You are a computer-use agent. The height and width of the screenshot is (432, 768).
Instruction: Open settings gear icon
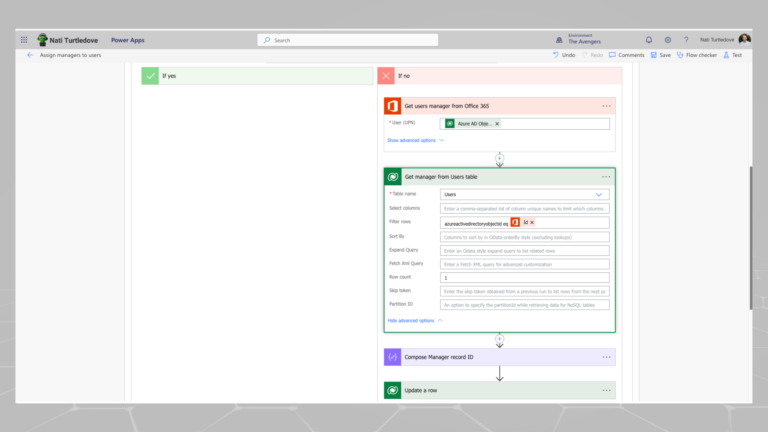click(668, 40)
